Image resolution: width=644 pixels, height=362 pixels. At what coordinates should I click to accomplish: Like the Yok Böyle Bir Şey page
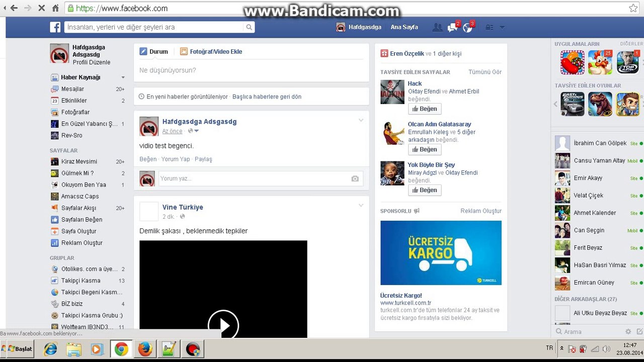[x=425, y=190]
